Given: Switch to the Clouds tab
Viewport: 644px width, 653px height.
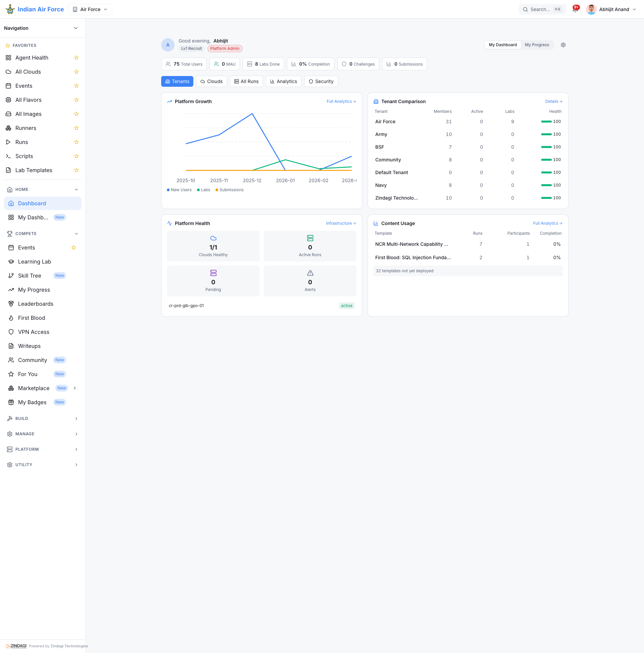Looking at the screenshot, I should pos(211,81).
